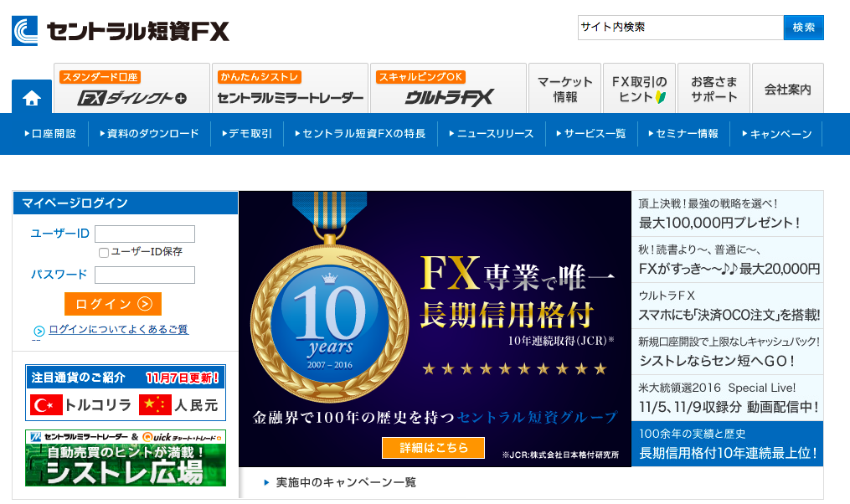Select the お客さまサポート tab
The height and width of the screenshot is (504, 850).
(x=714, y=89)
